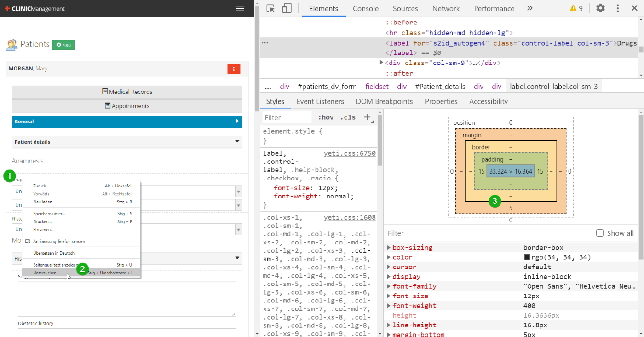Screen dimensions: 644x337
Task: Switch to the Styles pane tab
Action: [275, 101]
